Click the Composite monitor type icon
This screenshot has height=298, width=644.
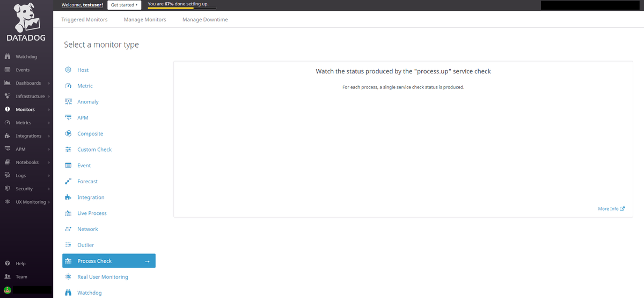pyautogui.click(x=68, y=133)
